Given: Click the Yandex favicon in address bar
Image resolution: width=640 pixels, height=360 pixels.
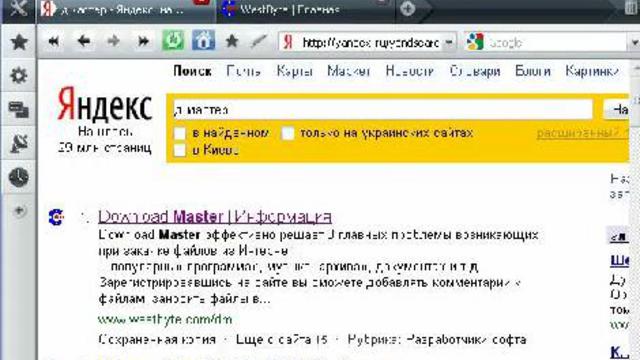Looking at the screenshot, I should [x=288, y=42].
